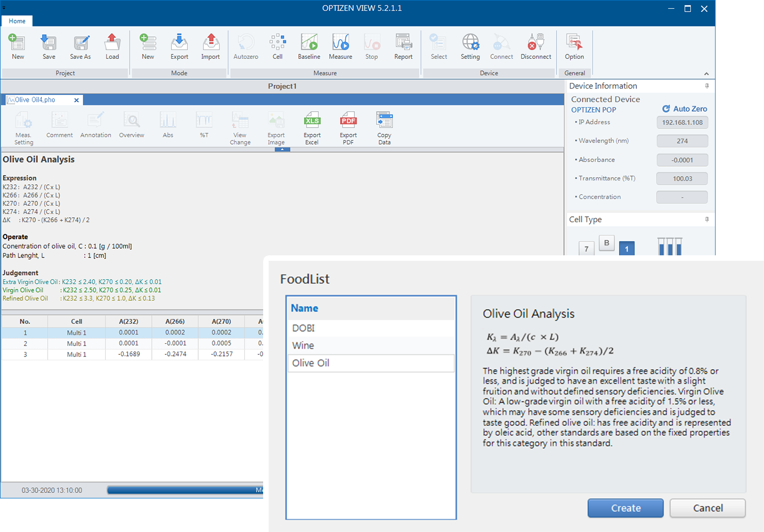Screen dimensions: 764x532
Task: Click Create in FoodList dialog
Action: pyautogui.click(x=625, y=508)
